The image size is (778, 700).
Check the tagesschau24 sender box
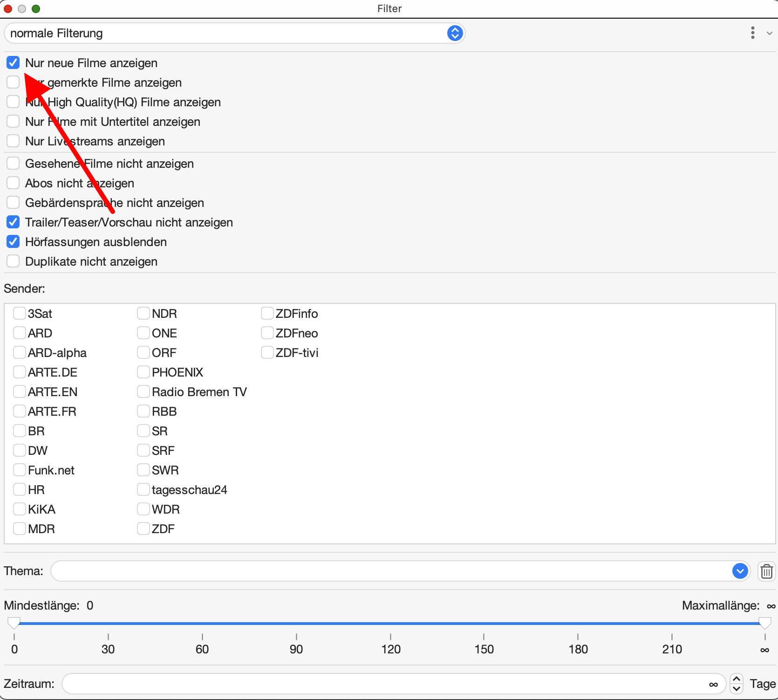pos(143,489)
